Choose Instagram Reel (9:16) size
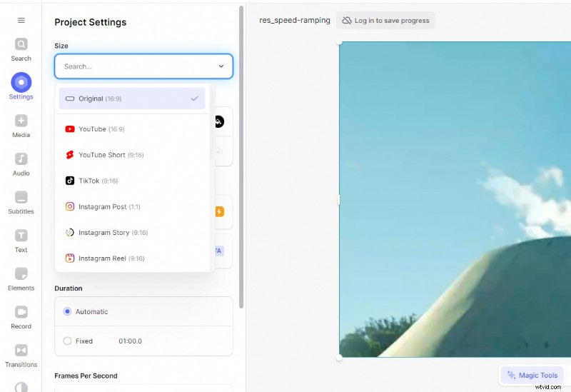Viewport: 571px width, 392px height. click(132, 258)
